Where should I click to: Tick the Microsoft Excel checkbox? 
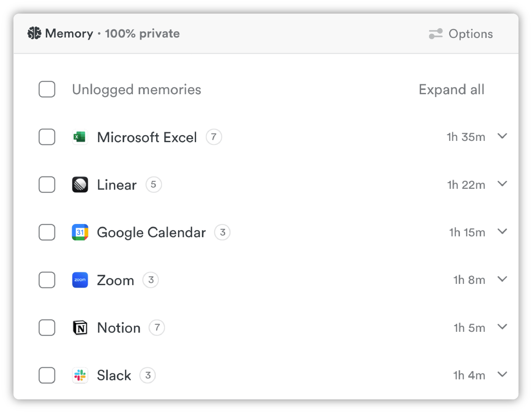[47, 137]
